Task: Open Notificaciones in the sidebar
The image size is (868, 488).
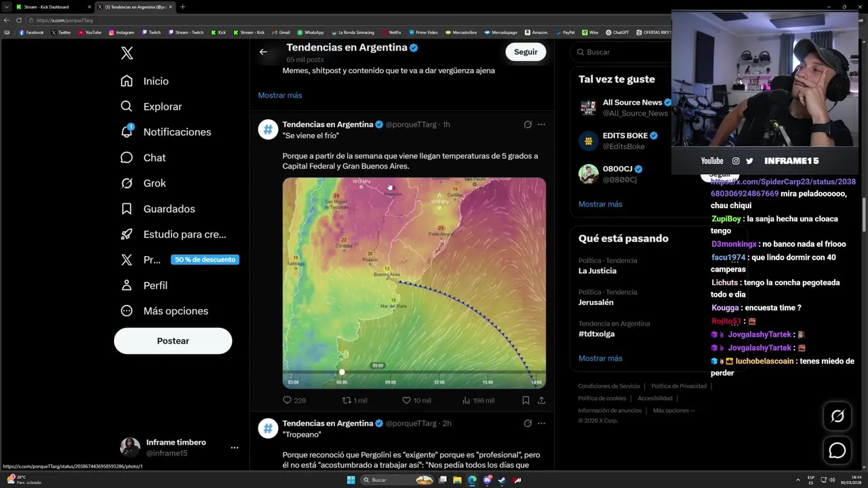Action: coord(165,131)
